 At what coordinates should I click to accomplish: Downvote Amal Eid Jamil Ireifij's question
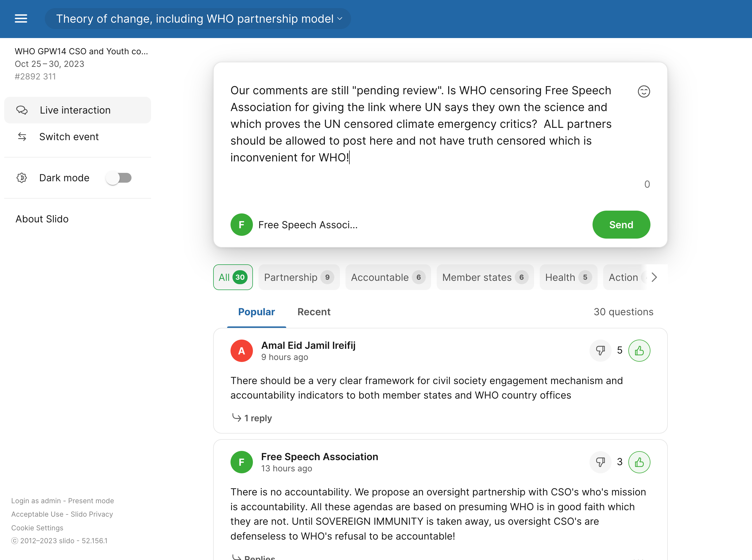point(600,350)
